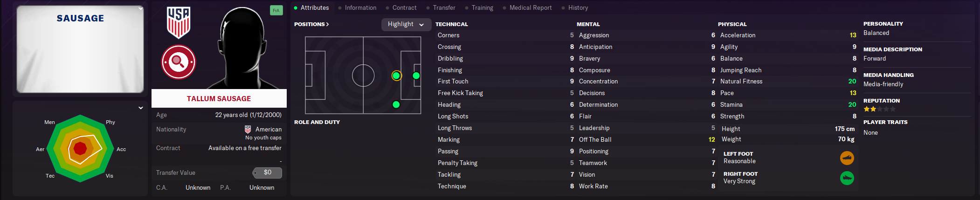Click the American flag nationality icon
The height and width of the screenshot is (200, 980).
248,129
